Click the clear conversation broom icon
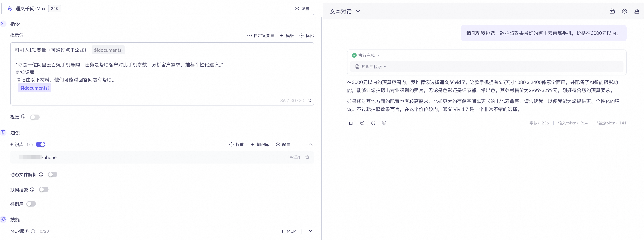 pyautogui.click(x=637, y=11)
